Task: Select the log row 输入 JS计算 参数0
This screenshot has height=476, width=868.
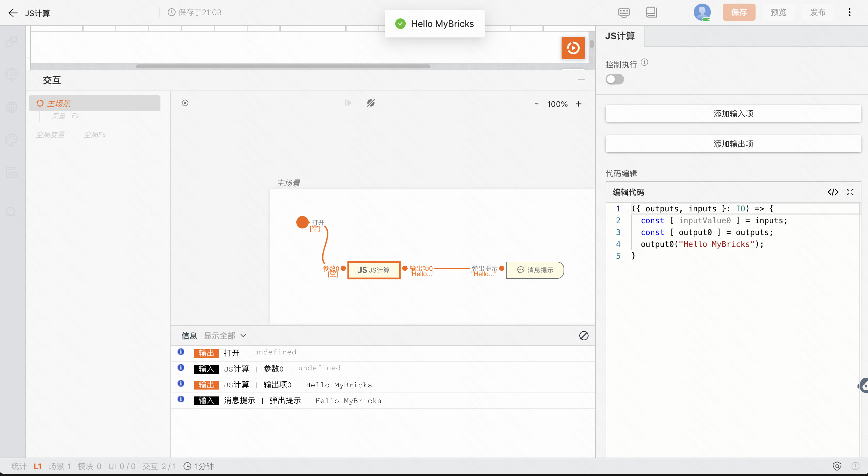Action: (383, 369)
